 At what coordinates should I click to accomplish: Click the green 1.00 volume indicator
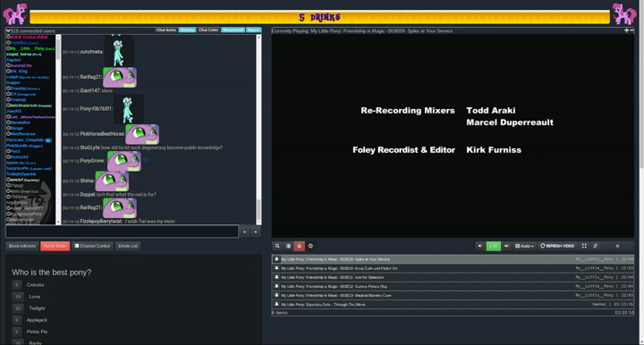493,246
